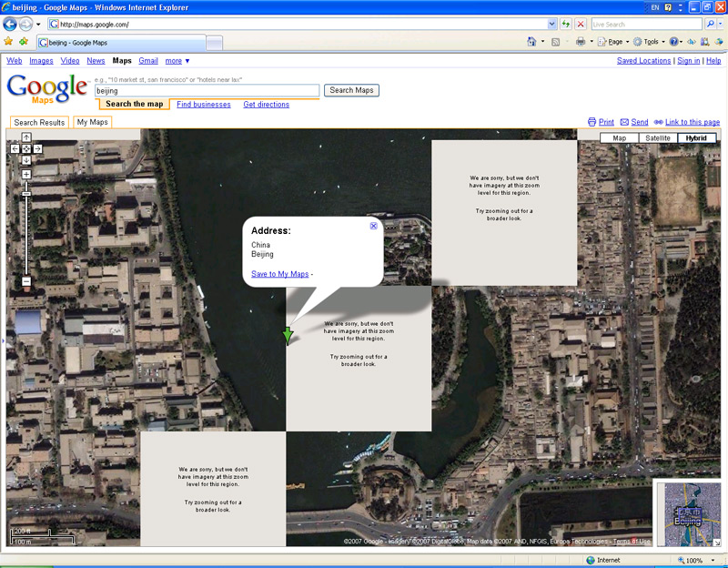
Task: Click the Google Maps logo
Action: click(47, 88)
